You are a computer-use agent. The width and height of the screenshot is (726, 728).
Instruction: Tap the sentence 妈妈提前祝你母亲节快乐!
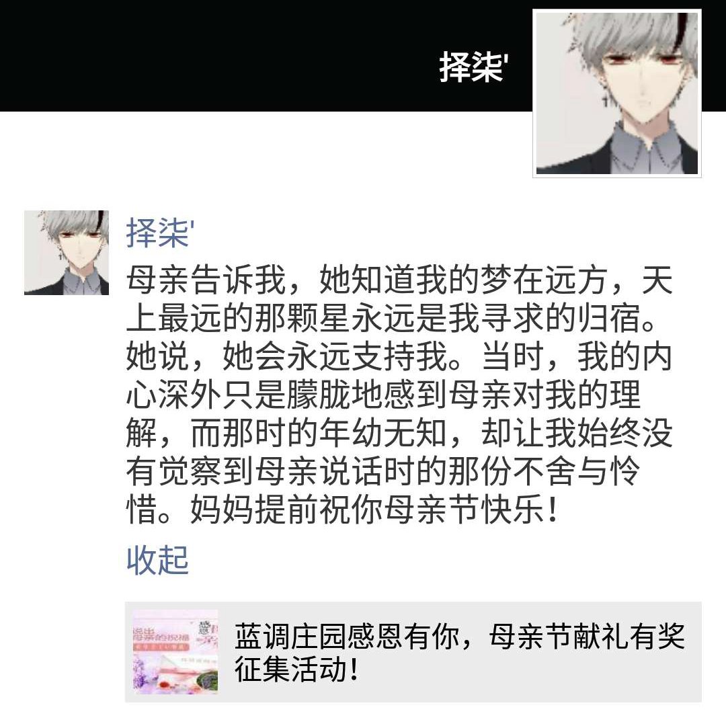point(374,510)
